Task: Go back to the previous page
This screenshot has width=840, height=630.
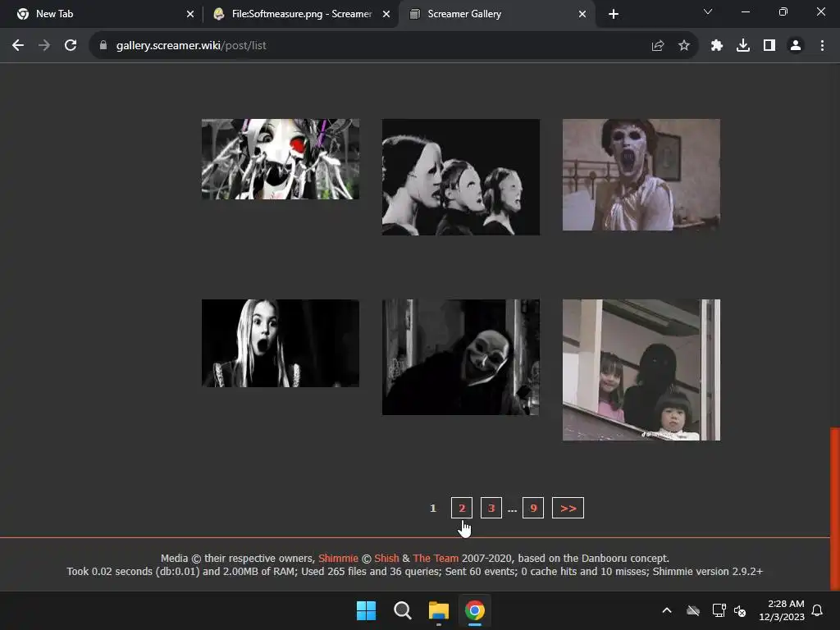Action: 18,46
